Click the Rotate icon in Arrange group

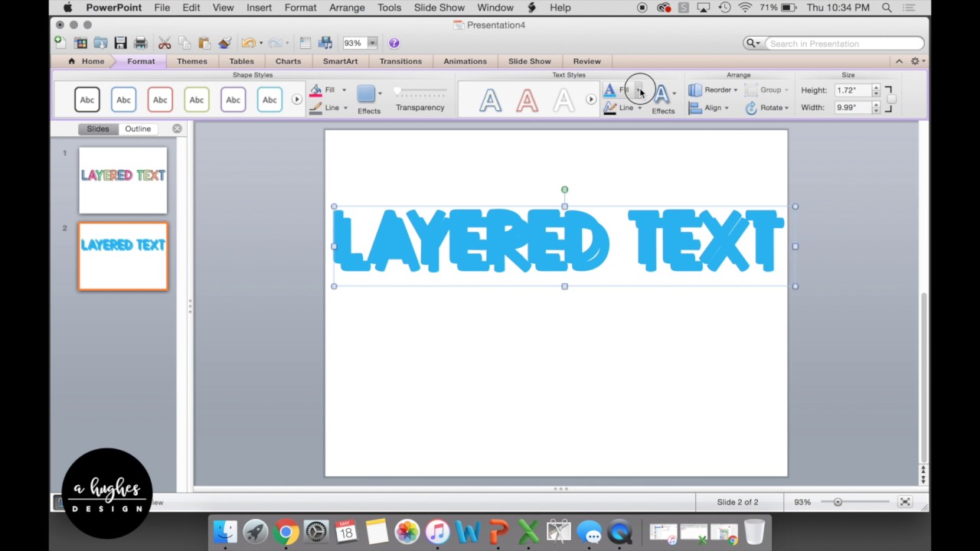751,107
